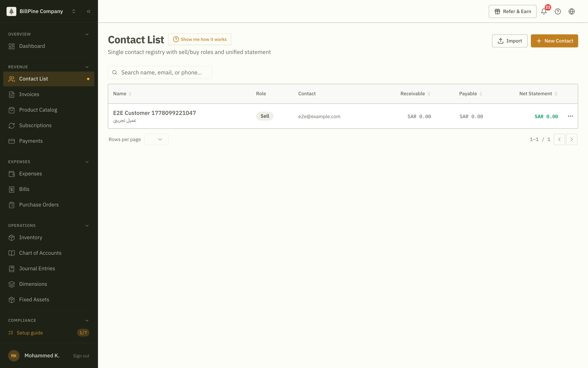Sort table by Receivable column
This screenshot has width=588, height=368.
(x=415, y=94)
